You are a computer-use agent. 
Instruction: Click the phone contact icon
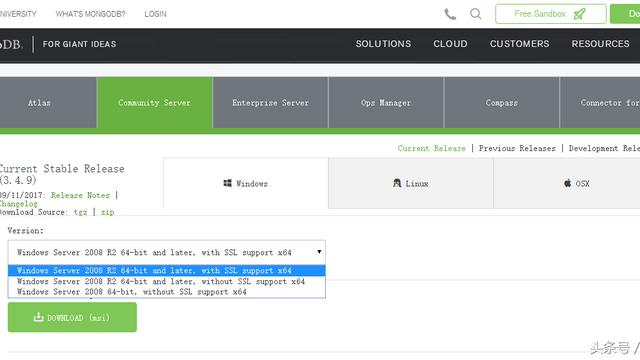[x=450, y=14]
